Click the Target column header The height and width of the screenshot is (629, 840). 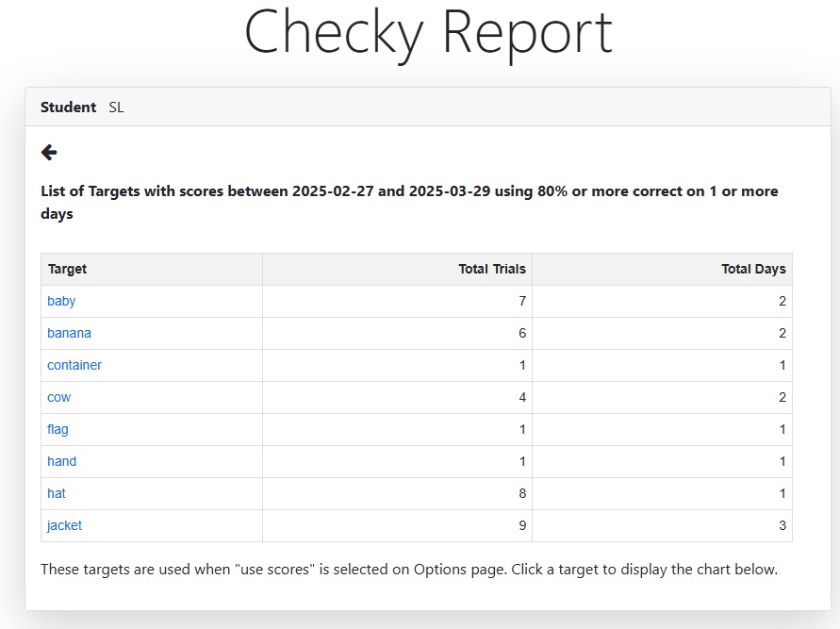(68, 269)
